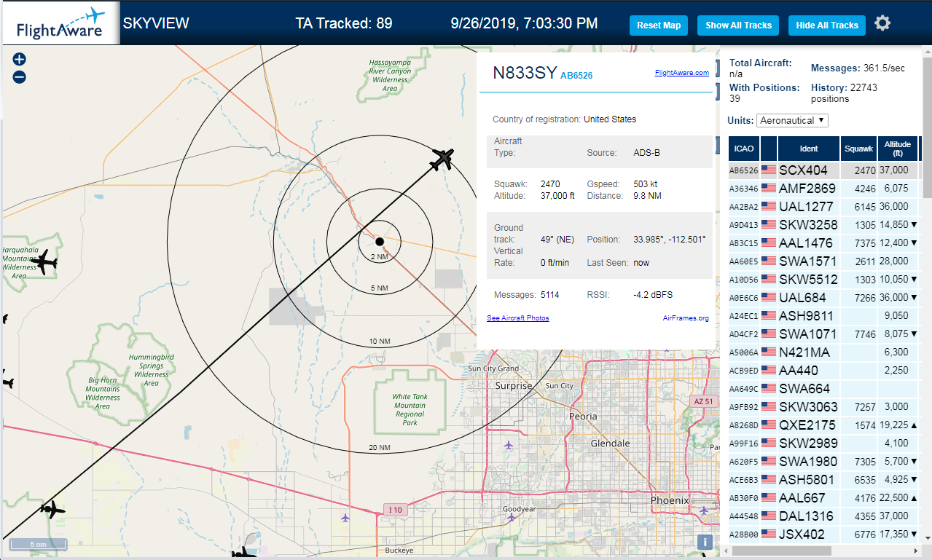Open the map attribution info button
Screen dimensions: 932x560
[704, 542]
